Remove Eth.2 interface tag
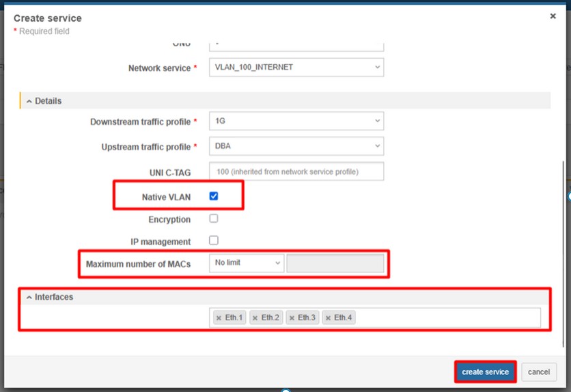This screenshot has height=392, width=571. (255, 318)
